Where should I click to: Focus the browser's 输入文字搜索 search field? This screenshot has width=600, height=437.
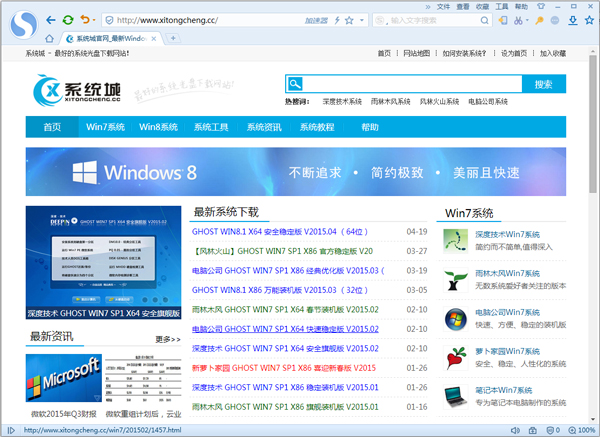click(432, 20)
